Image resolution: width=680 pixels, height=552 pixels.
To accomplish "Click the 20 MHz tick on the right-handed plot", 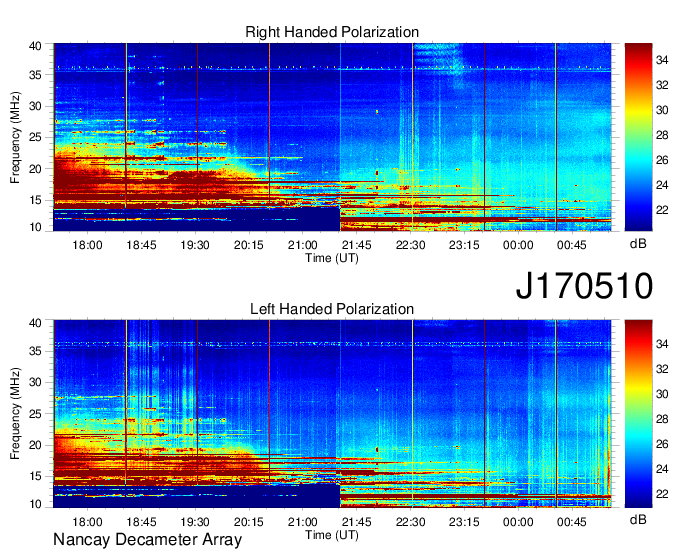I will point(35,169).
